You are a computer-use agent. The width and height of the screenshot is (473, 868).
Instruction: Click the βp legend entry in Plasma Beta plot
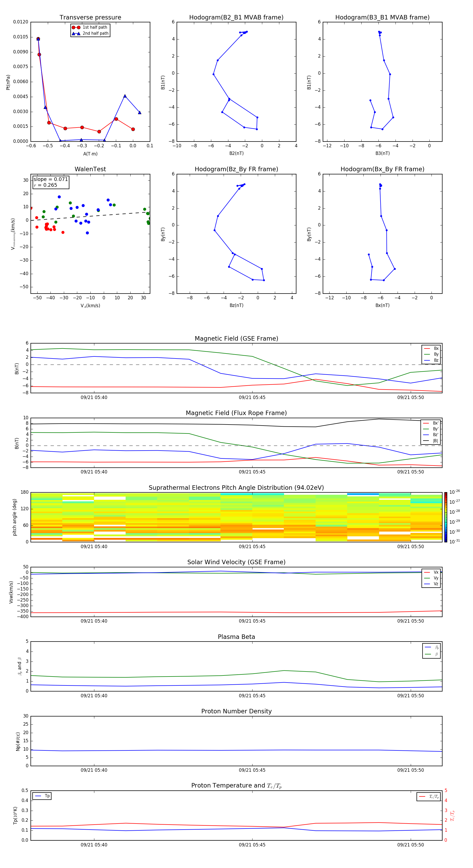[x=431, y=647]
